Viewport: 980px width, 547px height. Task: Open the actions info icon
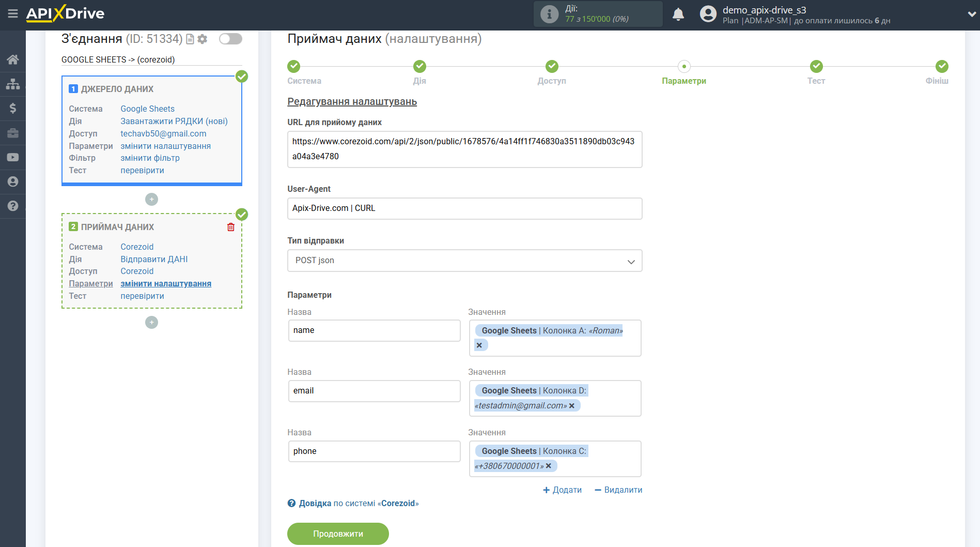pyautogui.click(x=549, y=14)
